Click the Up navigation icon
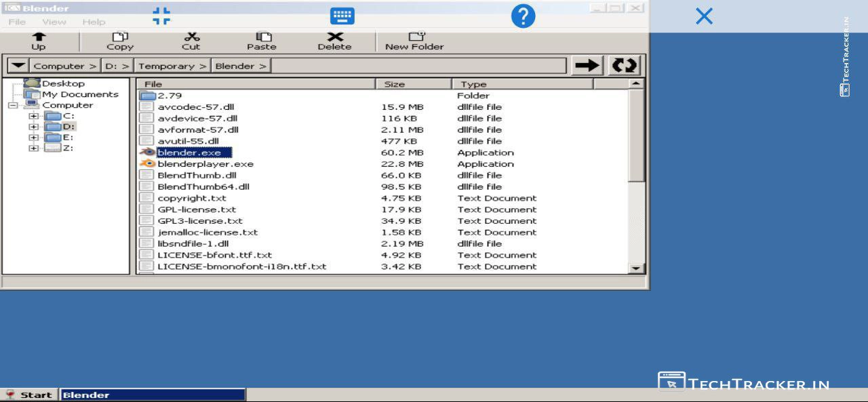The width and height of the screenshot is (868, 402). point(39,37)
